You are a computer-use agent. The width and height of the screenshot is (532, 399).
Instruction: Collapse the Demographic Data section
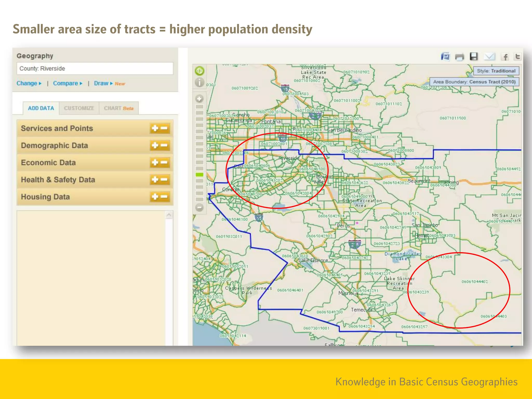pyautogui.click(x=164, y=145)
